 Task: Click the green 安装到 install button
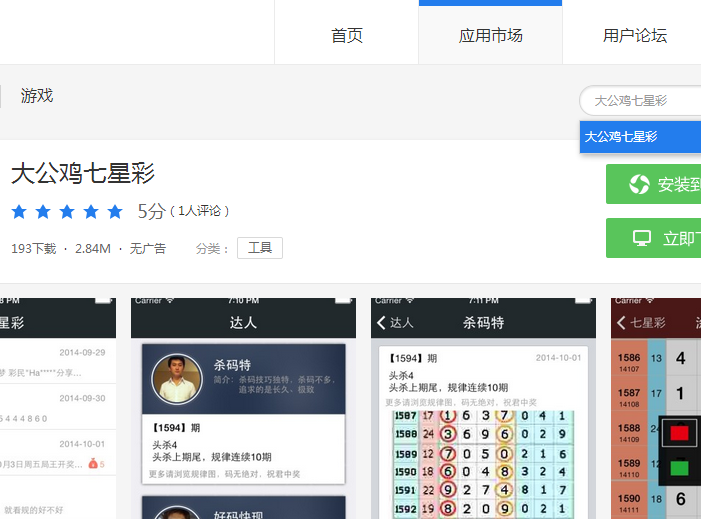click(654, 184)
